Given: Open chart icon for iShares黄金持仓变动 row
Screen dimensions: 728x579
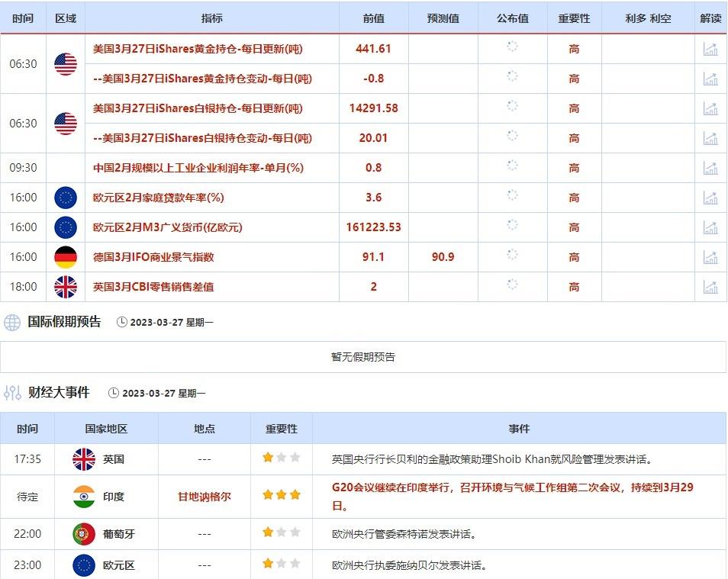Looking at the screenshot, I should (710, 79).
